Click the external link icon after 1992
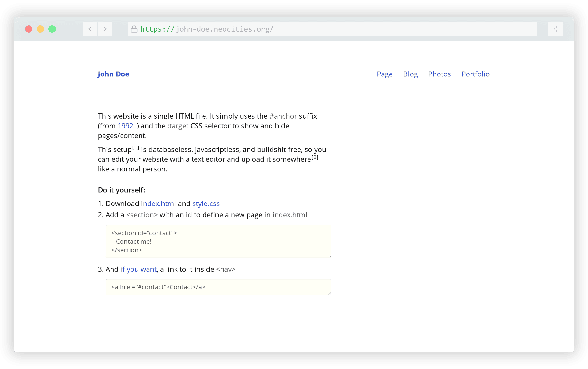Screen dimensions: 588x369 135,126
